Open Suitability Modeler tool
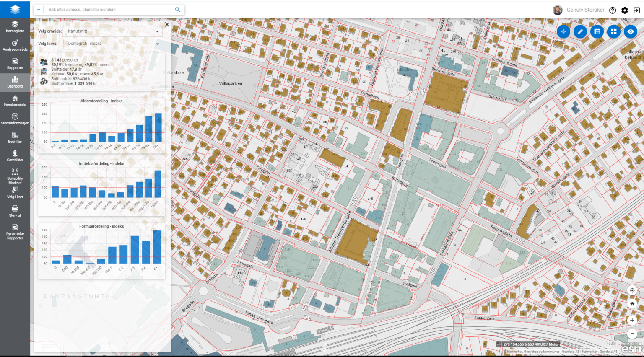The width and height of the screenshot is (644, 357). pyautogui.click(x=15, y=176)
